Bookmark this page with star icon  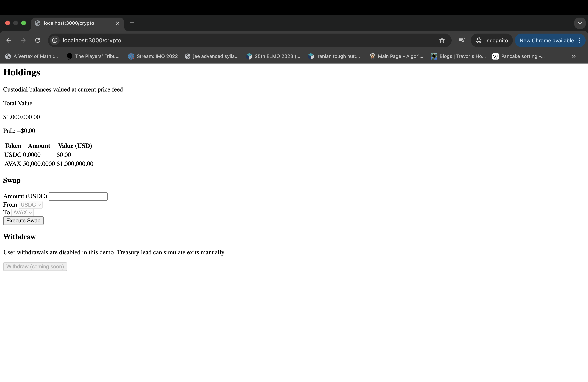pyautogui.click(x=442, y=41)
